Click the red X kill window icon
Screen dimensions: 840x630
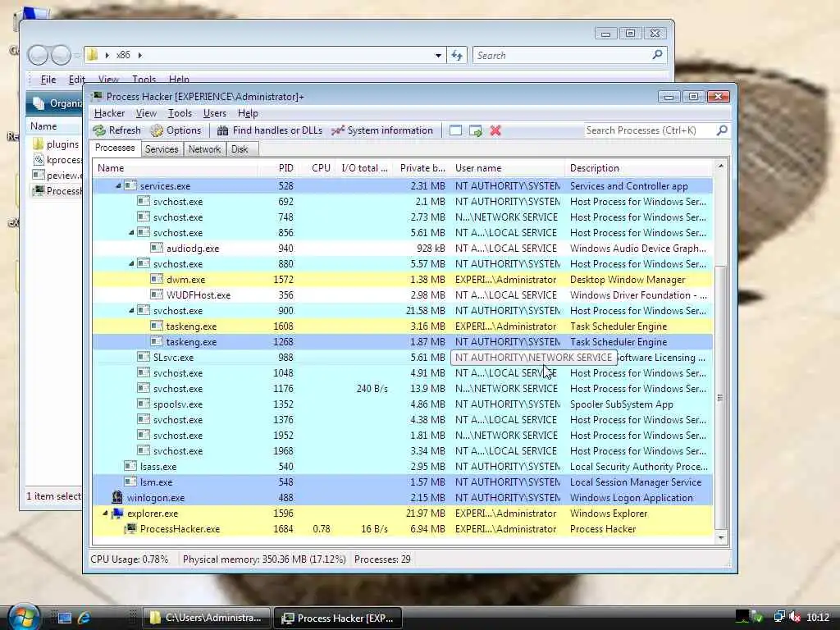click(x=495, y=130)
